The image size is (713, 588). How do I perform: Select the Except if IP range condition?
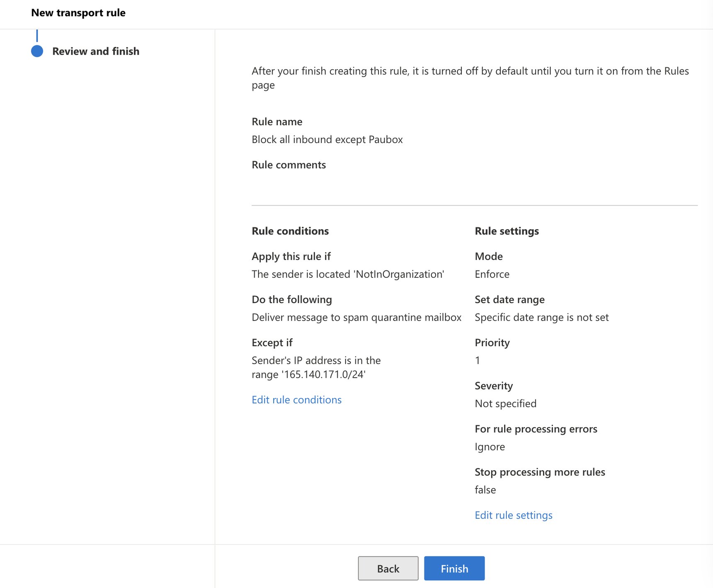(x=316, y=367)
